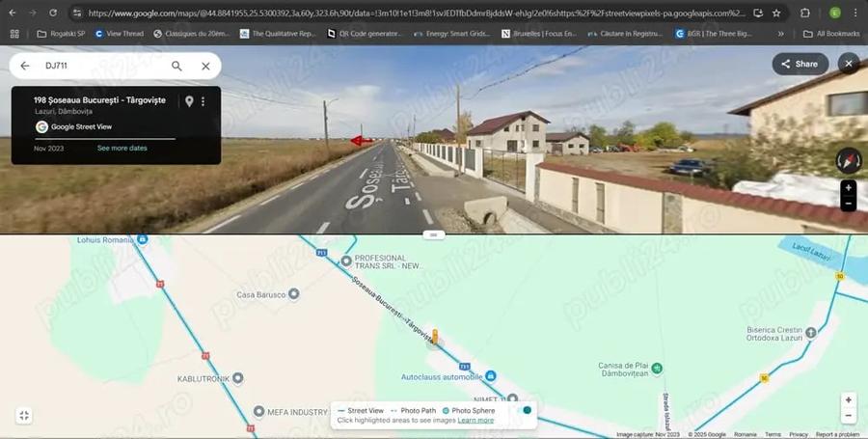Share this Street View
868x439 pixels.
click(800, 64)
